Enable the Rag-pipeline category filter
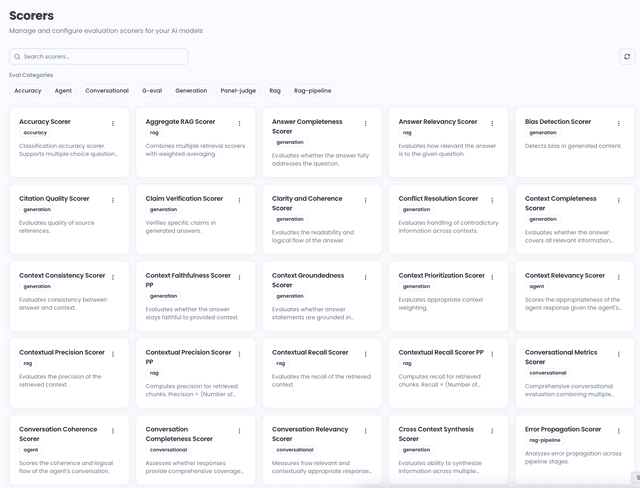Viewport: 640px width, 488px height. 313,91
